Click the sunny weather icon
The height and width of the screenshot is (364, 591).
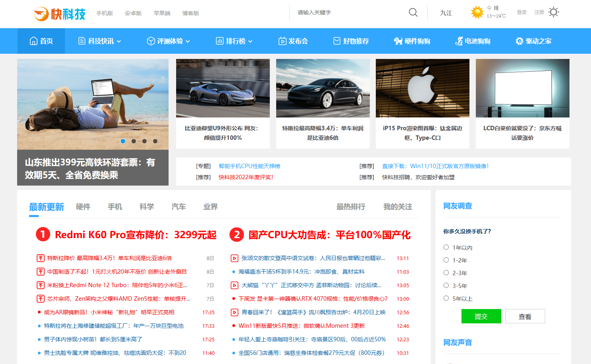pos(477,12)
